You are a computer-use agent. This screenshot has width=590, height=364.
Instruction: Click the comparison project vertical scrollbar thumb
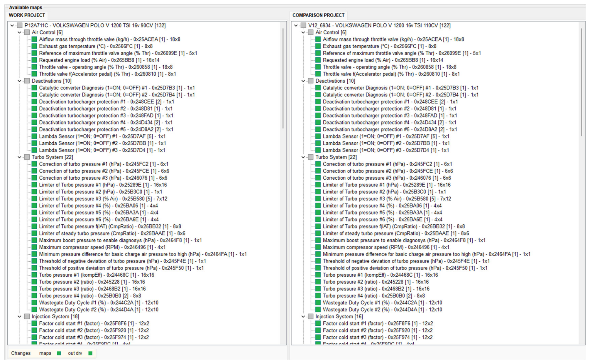pos(582,82)
